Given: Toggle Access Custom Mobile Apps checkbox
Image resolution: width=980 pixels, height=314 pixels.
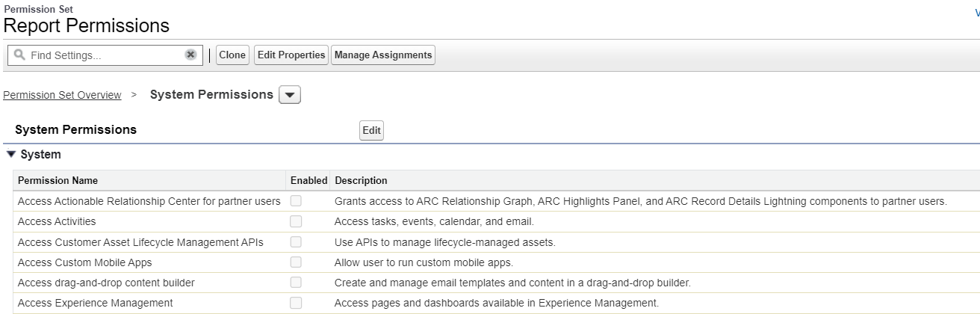Looking at the screenshot, I should 297,262.
